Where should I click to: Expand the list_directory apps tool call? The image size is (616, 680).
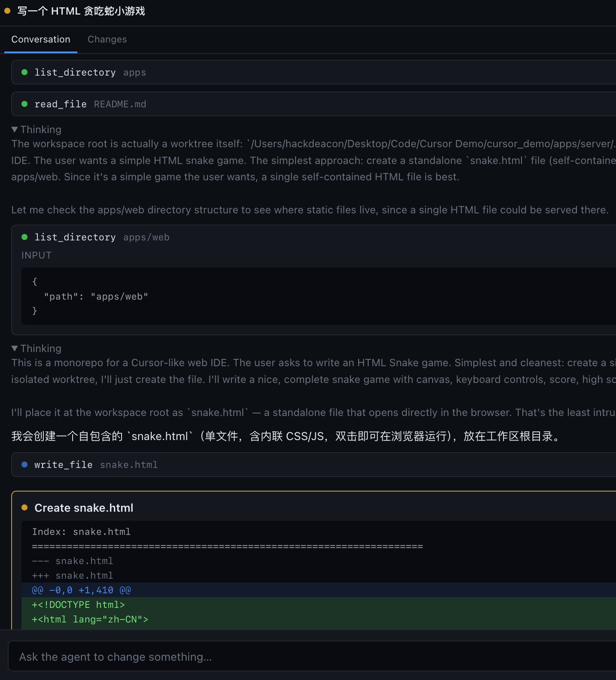click(x=314, y=72)
